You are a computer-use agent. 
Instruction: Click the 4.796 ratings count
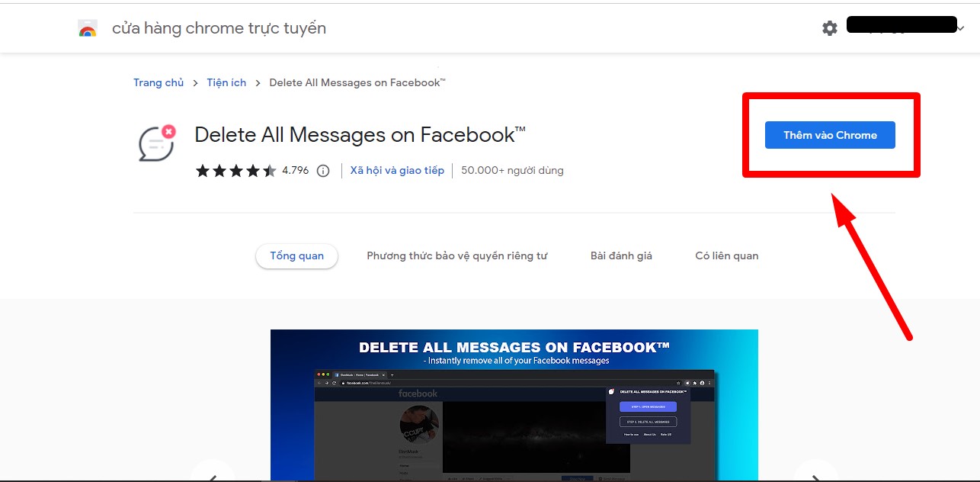coord(296,171)
